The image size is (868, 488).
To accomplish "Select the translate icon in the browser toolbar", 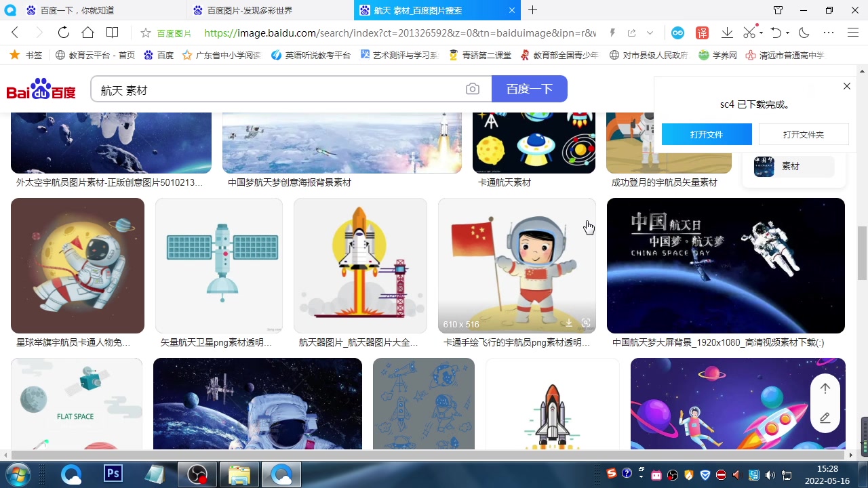I will (x=703, y=33).
